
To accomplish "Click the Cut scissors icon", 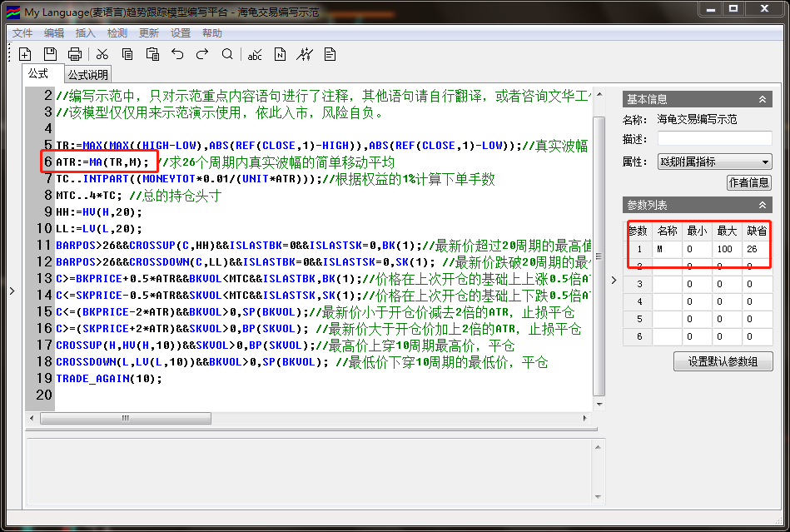I will 102,54.
